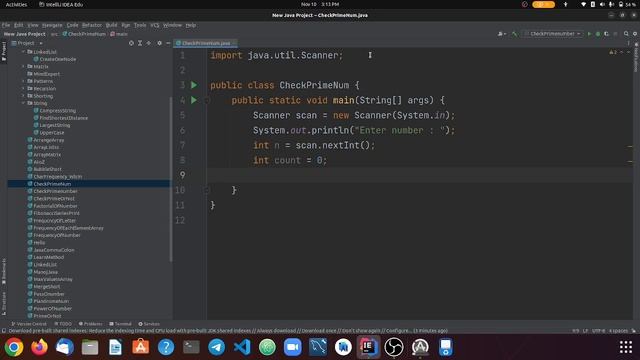Hide the Project tool window
Viewport: 640px width, 360px height.
[x=168, y=43]
